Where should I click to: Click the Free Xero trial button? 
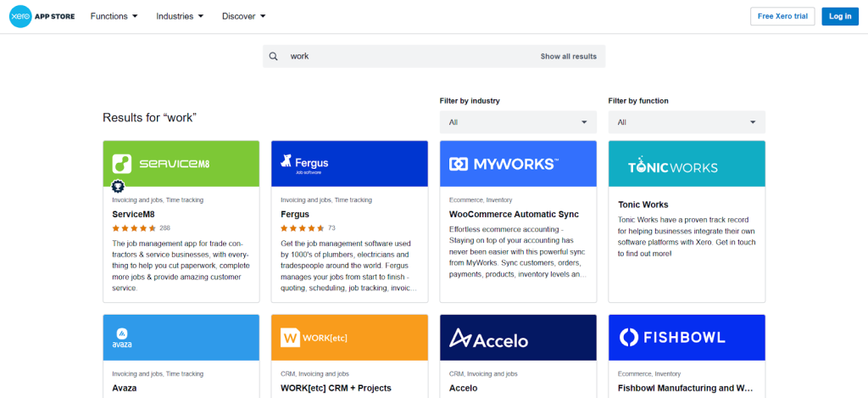782,16
